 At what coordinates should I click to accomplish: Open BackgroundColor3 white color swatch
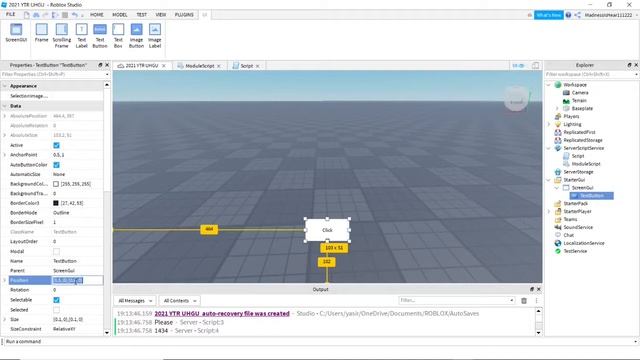tap(56, 184)
